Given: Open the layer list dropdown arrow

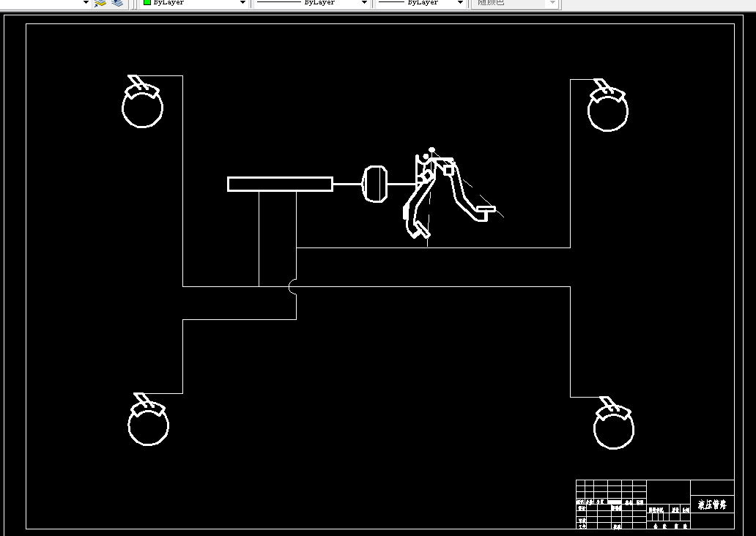Looking at the screenshot, I should pyautogui.click(x=86, y=2).
